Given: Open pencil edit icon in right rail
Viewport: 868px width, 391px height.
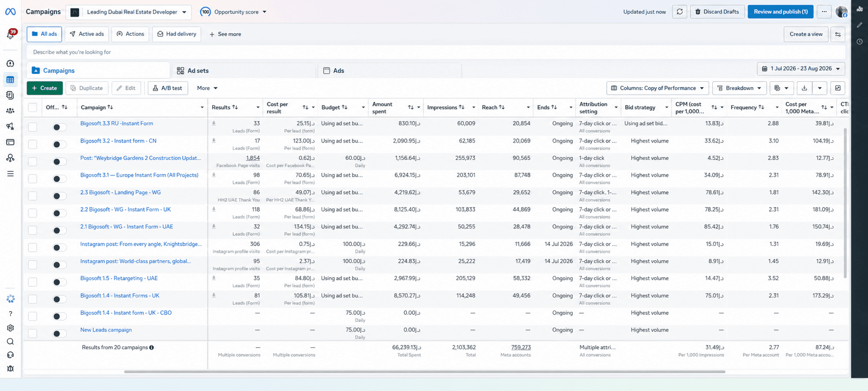Looking at the screenshot, I should coord(860,25).
